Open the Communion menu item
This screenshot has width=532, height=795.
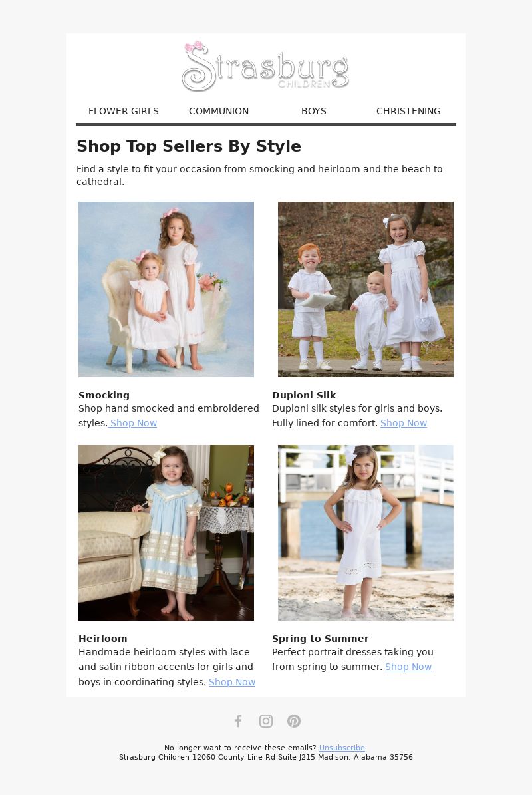pyautogui.click(x=219, y=111)
